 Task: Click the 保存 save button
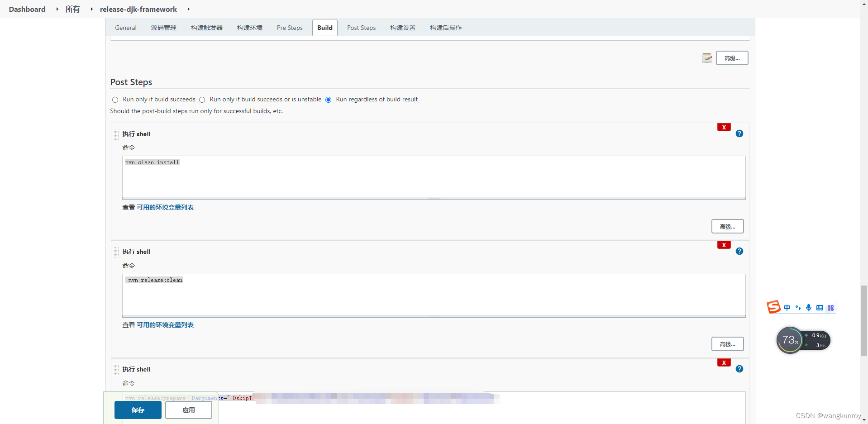138,410
